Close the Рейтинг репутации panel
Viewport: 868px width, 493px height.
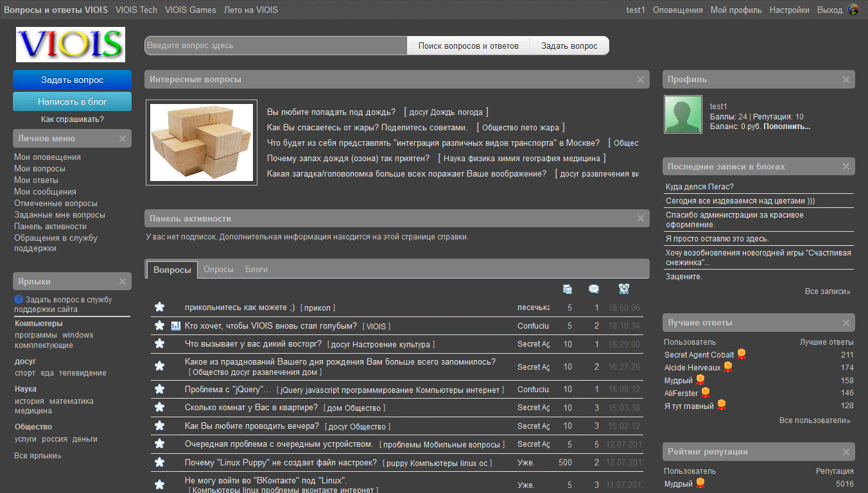point(846,452)
